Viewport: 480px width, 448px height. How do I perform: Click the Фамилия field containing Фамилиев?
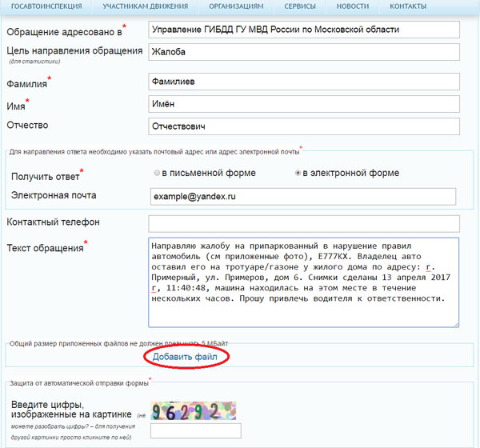(304, 82)
